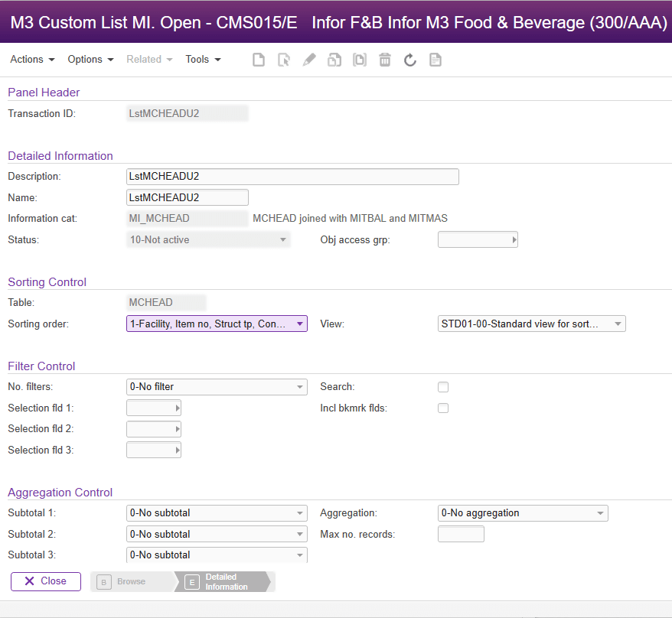
Task: Open the Aggregation dropdown
Action: (600, 513)
